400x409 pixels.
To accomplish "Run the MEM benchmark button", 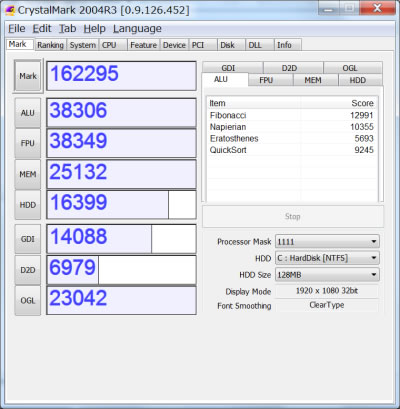I will (28, 174).
